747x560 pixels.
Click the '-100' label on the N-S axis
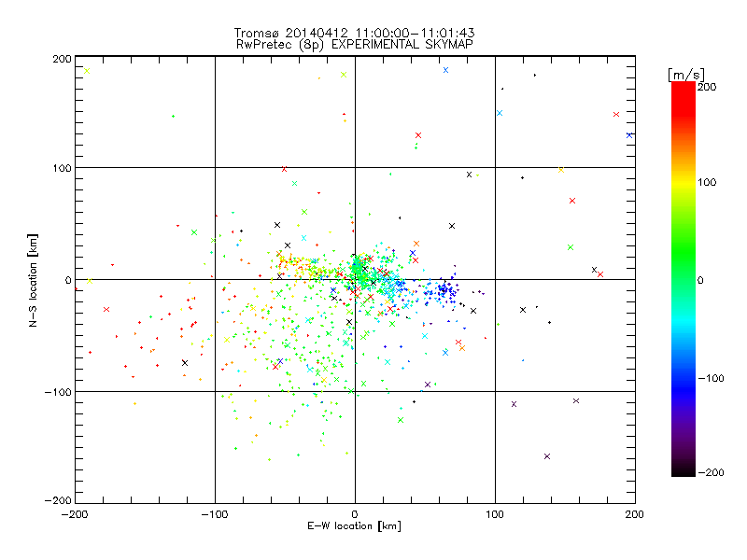point(58,392)
